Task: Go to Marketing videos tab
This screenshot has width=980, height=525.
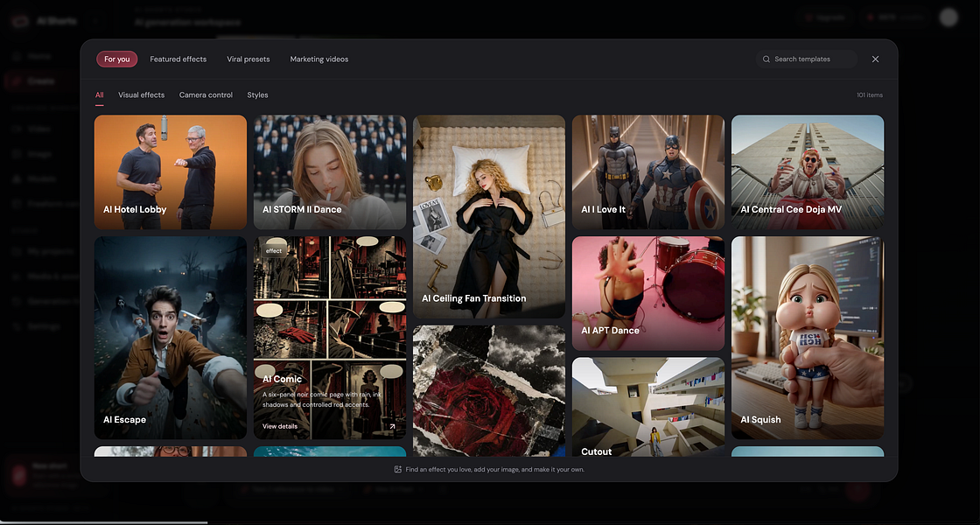Action: point(319,59)
